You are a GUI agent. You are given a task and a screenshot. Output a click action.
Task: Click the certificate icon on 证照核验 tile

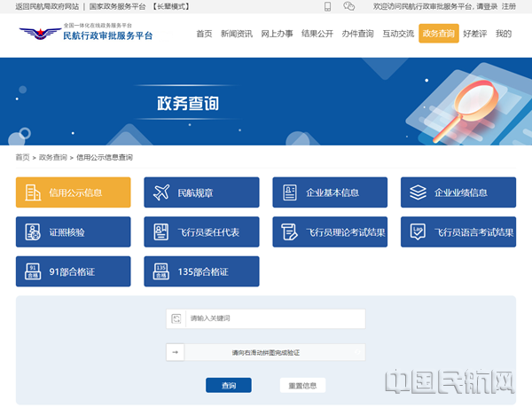coord(33,232)
